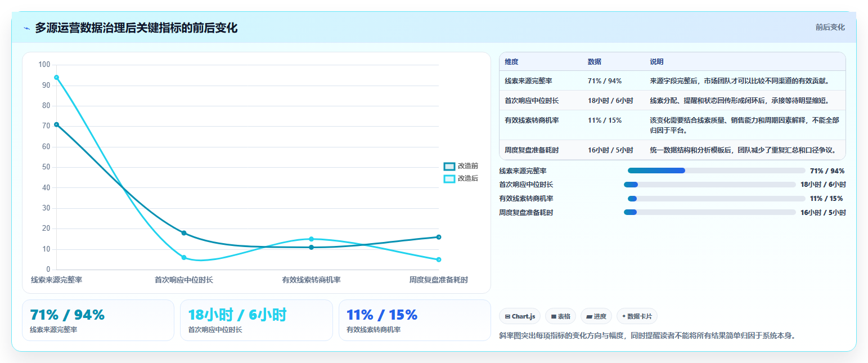Click the 11% / 15% data card
The height and width of the screenshot is (363, 868).
coord(415,320)
